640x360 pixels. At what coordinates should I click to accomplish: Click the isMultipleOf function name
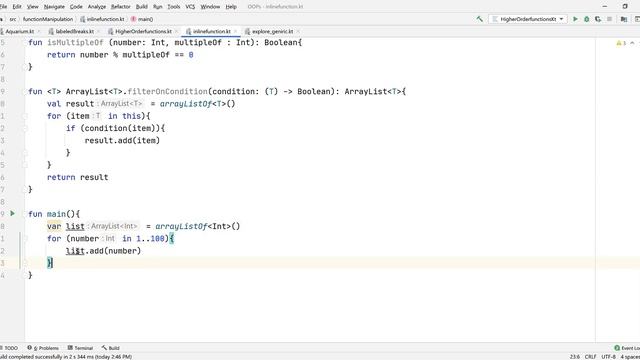click(x=75, y=42)
